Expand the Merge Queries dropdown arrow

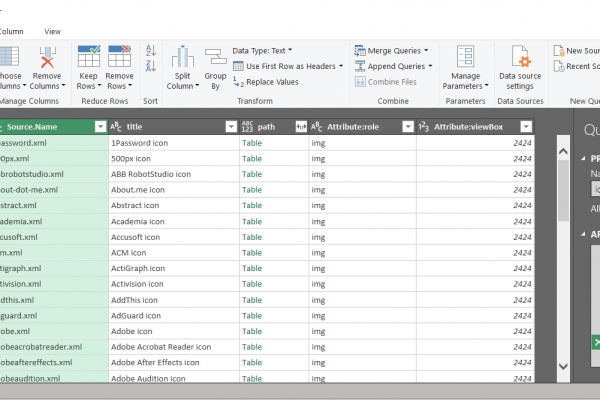point(426,50)
